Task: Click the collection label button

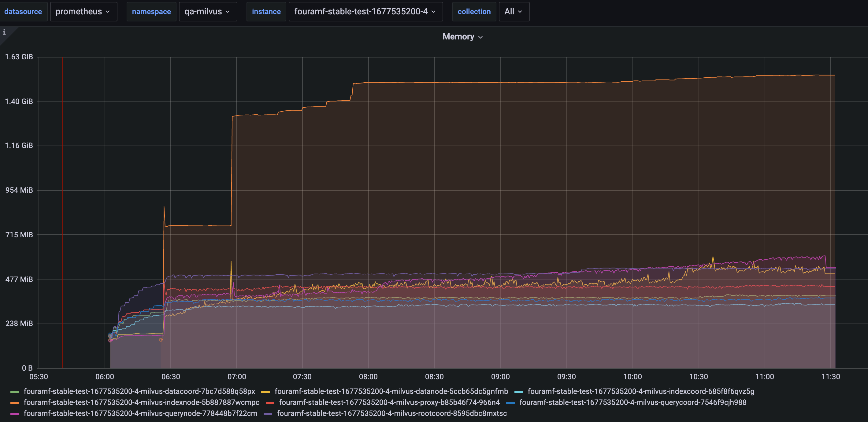Action: click(474, 11)
